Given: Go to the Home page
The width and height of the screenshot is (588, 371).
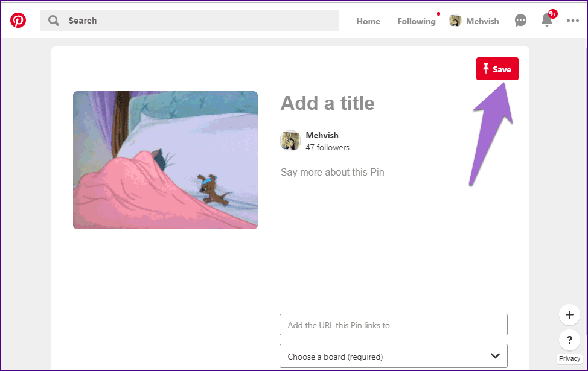Looking at the screenshot, I should 368,21.
